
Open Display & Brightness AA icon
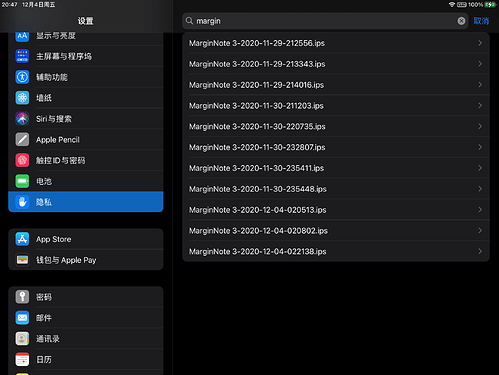(22, 36)
